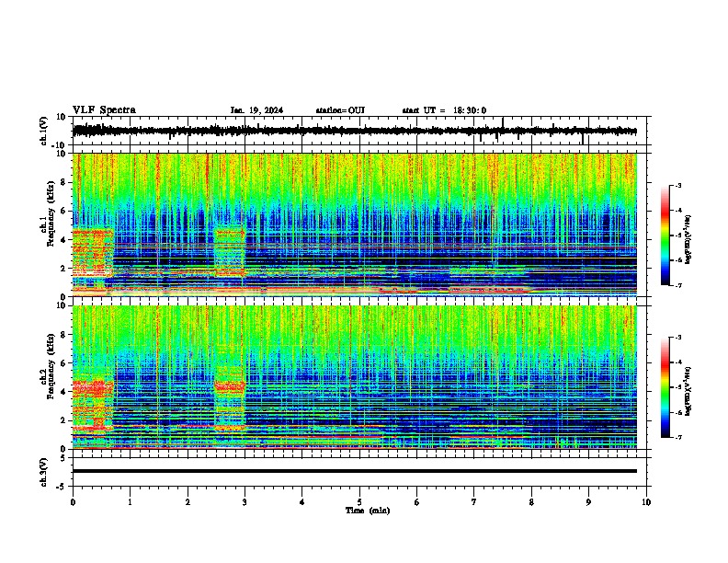Click the "VLF Spectra" plot title
The width and height of the screenshot is (728, 563).
pyautogui.click(x=104, y=110)
